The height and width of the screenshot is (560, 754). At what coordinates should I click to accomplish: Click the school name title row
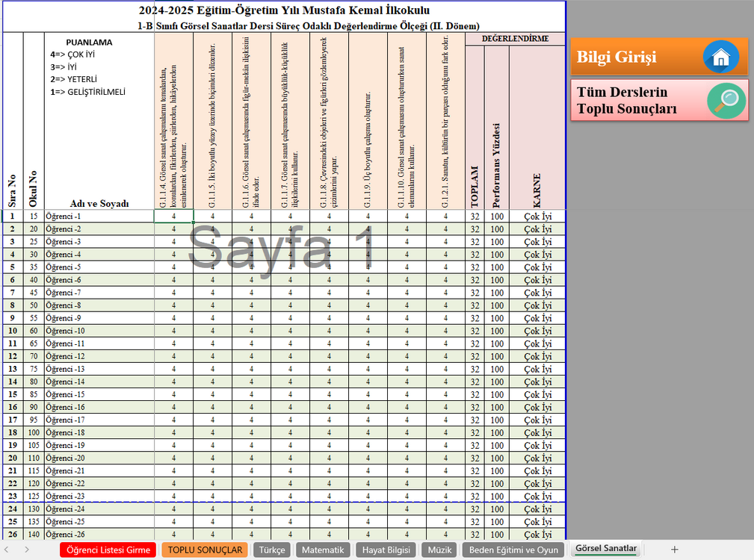pos(284,10)
